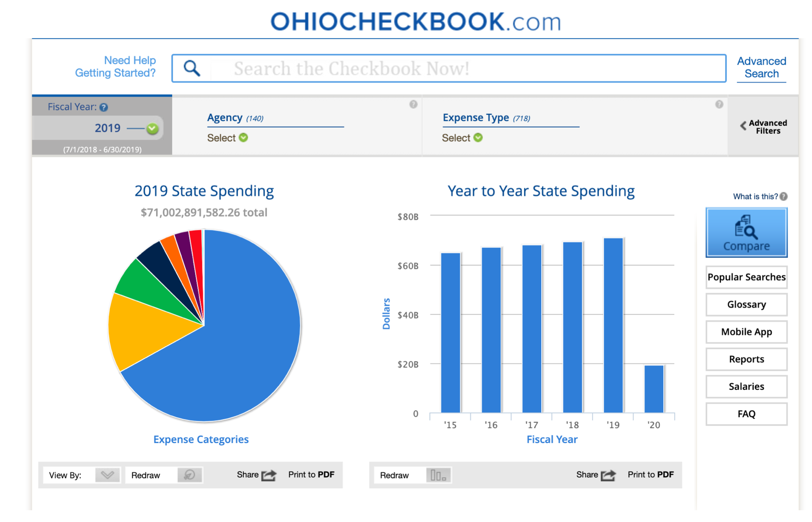Click the '20 fiscal year bar
Image resolution: width=812 pixels, height=522 pixels.
coord(654,389)
